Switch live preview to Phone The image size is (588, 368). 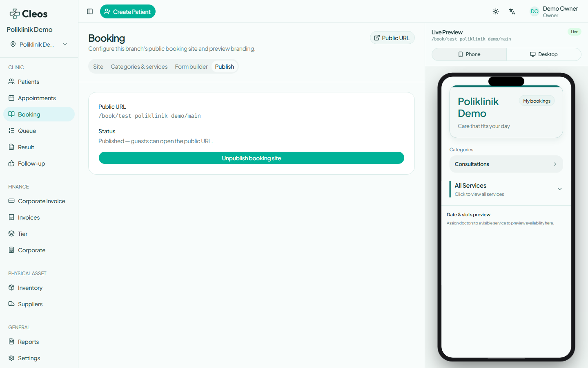coord(469,54)
